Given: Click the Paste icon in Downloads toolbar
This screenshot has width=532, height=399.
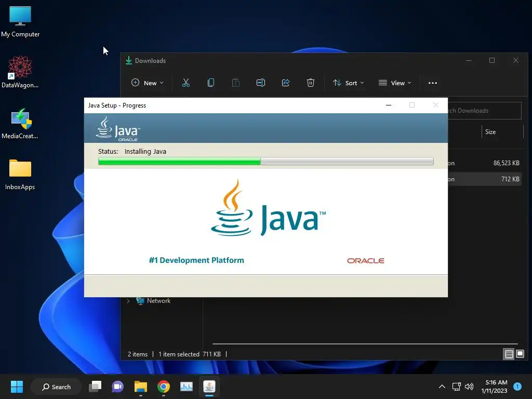Looking at the screenshot, I should (x=236, y=83).
